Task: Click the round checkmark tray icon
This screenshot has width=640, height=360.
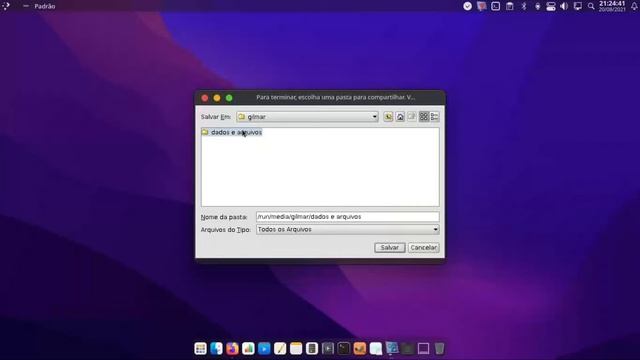Action: [x=467, y=6]
